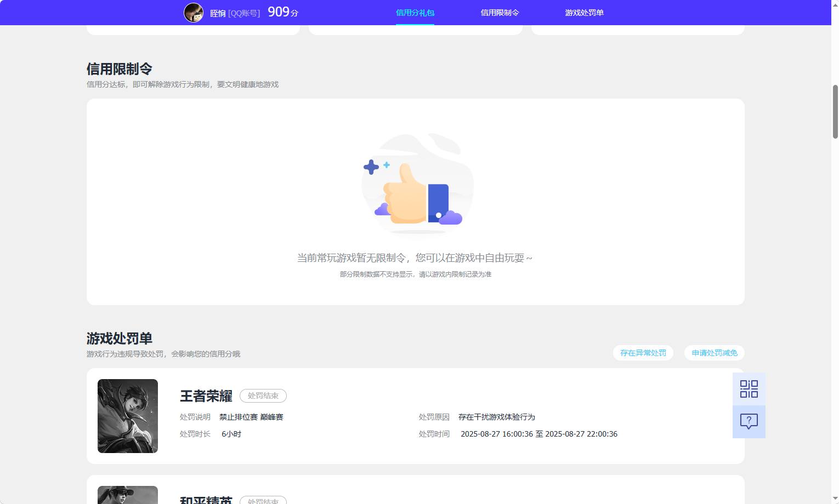Click the thumbs-up illustration in 信用限制令 panel
This screenshot has width=839, height=504.
[x=418, y=184]
